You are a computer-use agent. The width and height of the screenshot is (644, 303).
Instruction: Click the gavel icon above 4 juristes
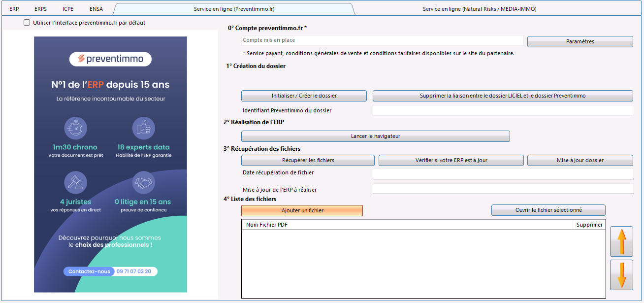(x=76, y=183)
